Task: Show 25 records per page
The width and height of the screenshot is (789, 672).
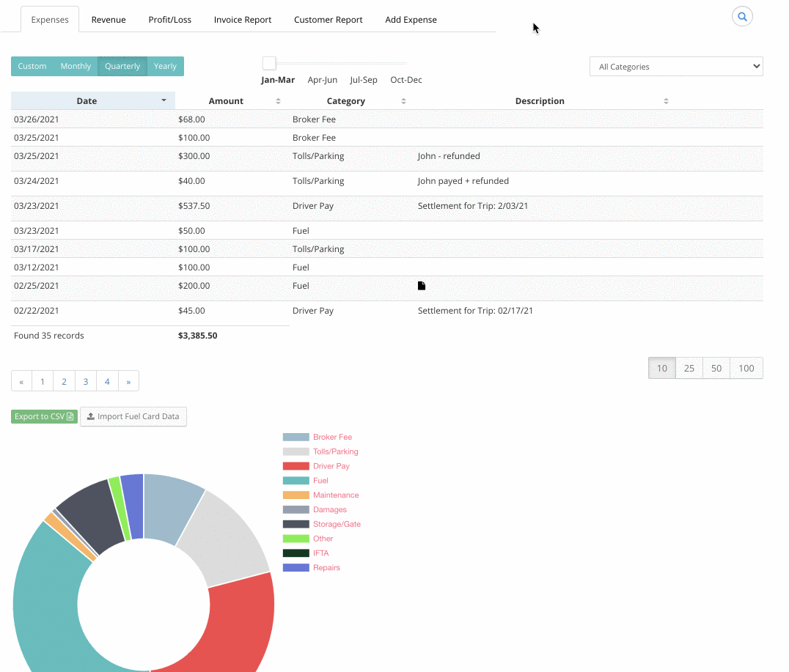Action: 689,368
